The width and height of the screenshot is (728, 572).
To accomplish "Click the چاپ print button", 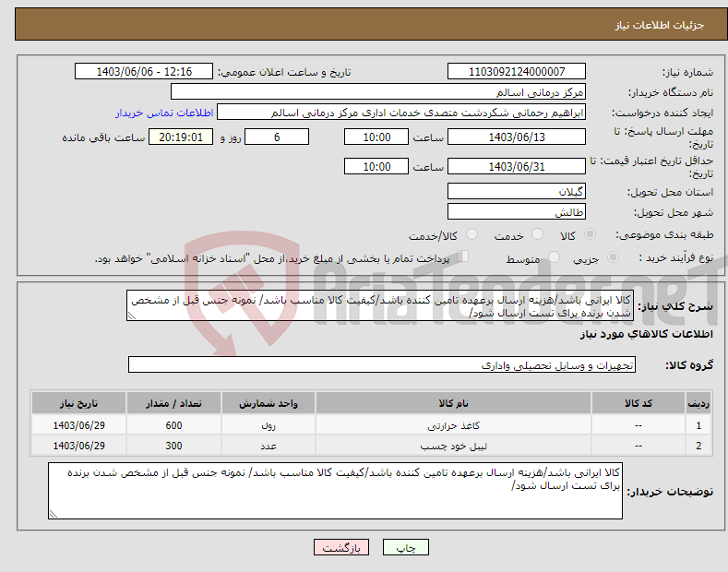I will [405, 547].
